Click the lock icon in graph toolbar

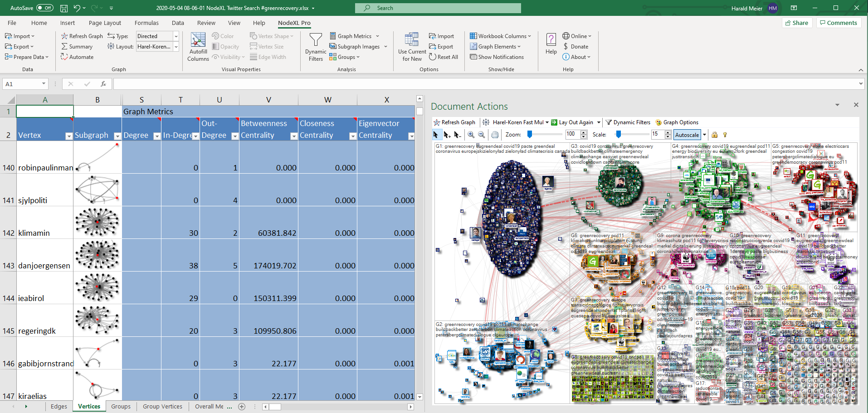[714, 135]
